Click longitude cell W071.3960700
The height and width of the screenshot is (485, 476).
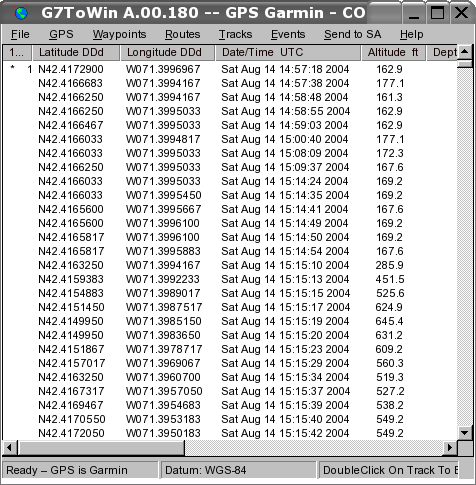163,377
